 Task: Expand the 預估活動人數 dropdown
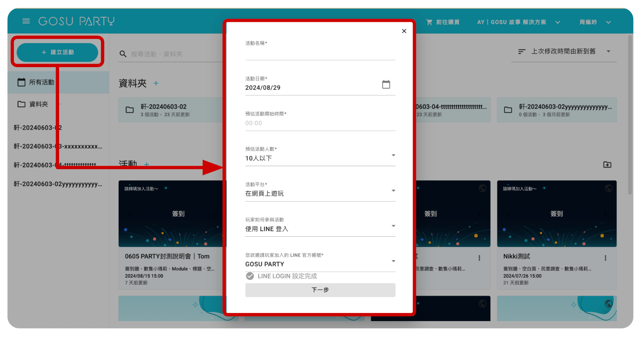tap(393, 155)
